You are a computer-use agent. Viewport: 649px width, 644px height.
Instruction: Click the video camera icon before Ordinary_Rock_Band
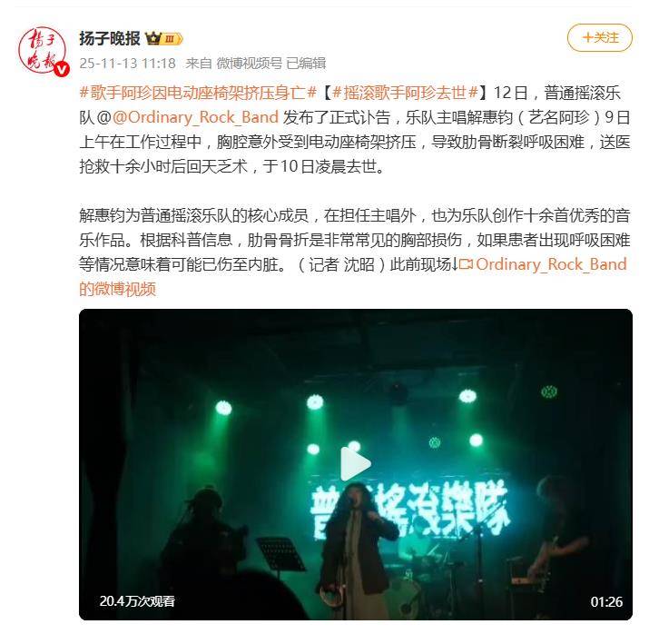(x=466, y=263)
